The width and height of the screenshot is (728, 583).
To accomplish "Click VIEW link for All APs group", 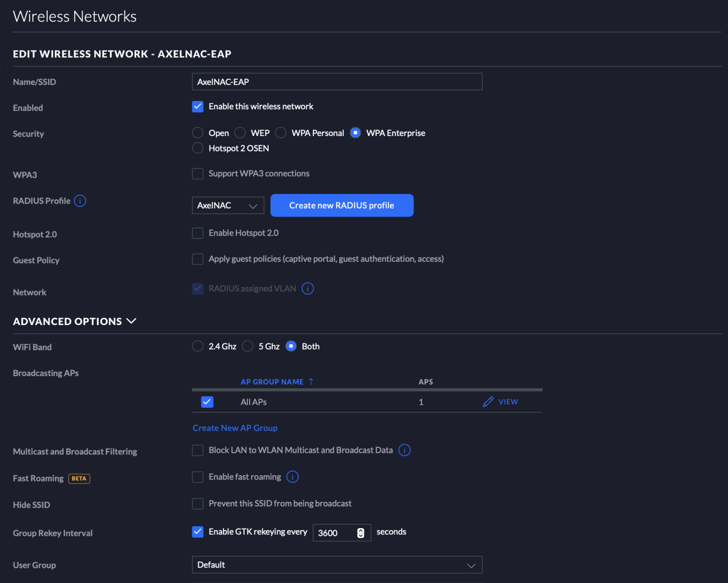I will (x=508, y=402).
